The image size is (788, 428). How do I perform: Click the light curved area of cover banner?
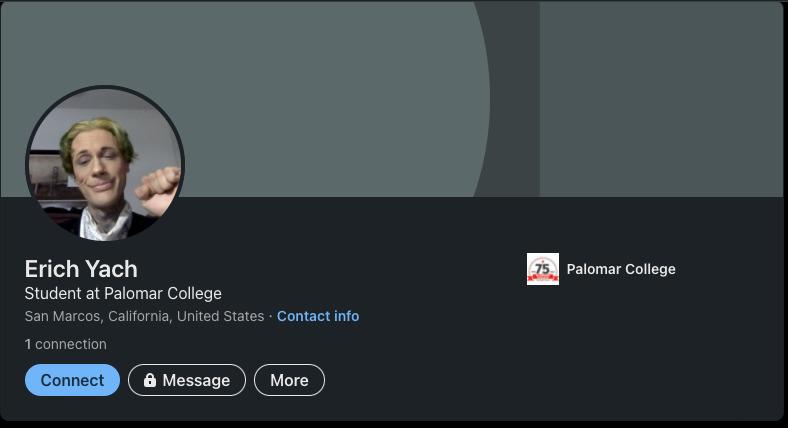(300, 90)
